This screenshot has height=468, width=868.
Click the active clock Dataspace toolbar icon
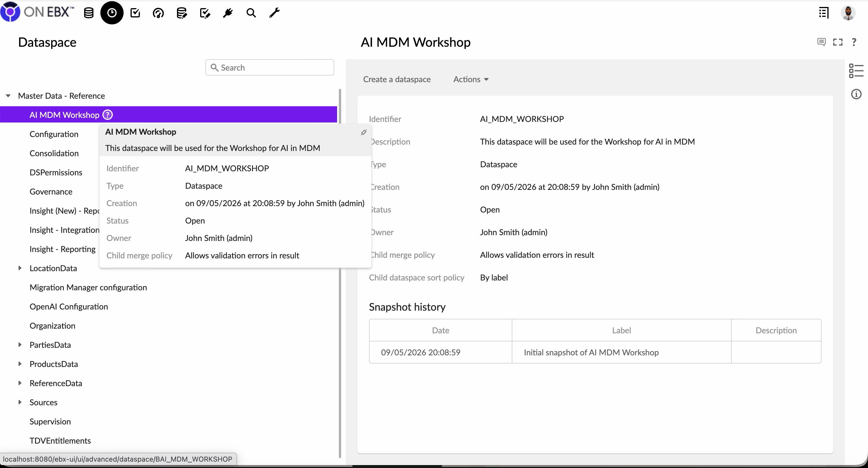[x=112, y=13]
